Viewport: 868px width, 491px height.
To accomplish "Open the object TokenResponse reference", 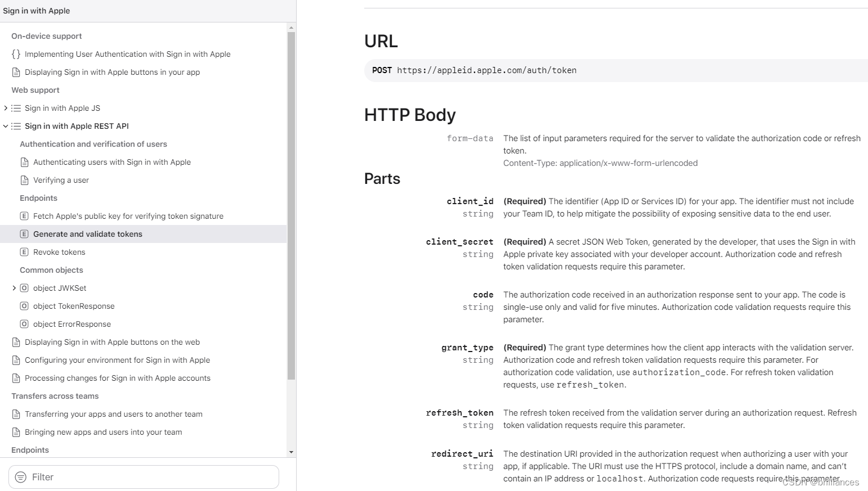I will (x=74, y=306).
